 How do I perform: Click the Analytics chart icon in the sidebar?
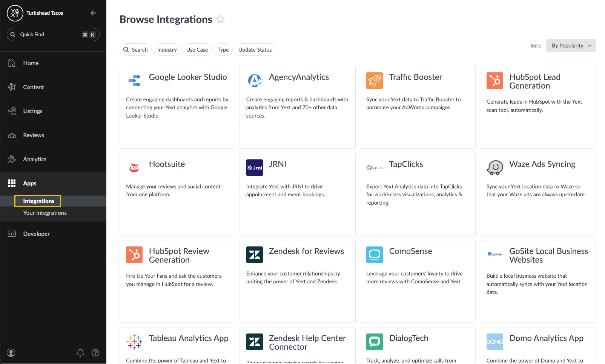click(12, 159)
